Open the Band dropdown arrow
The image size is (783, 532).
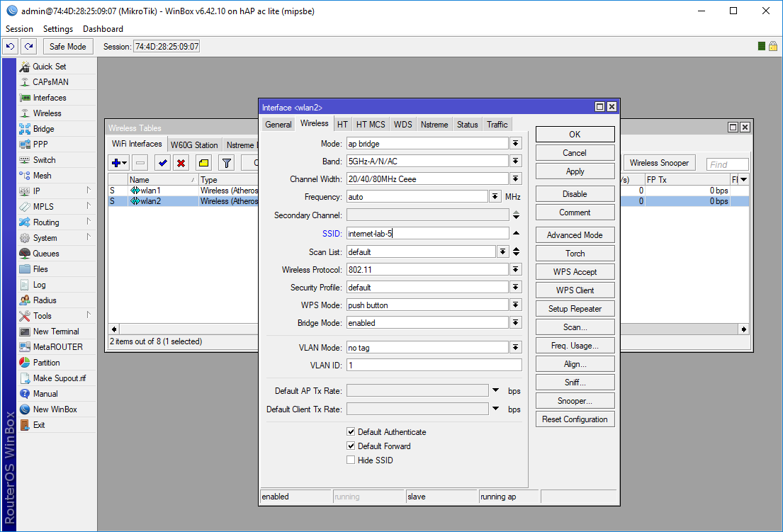[516, 161]
